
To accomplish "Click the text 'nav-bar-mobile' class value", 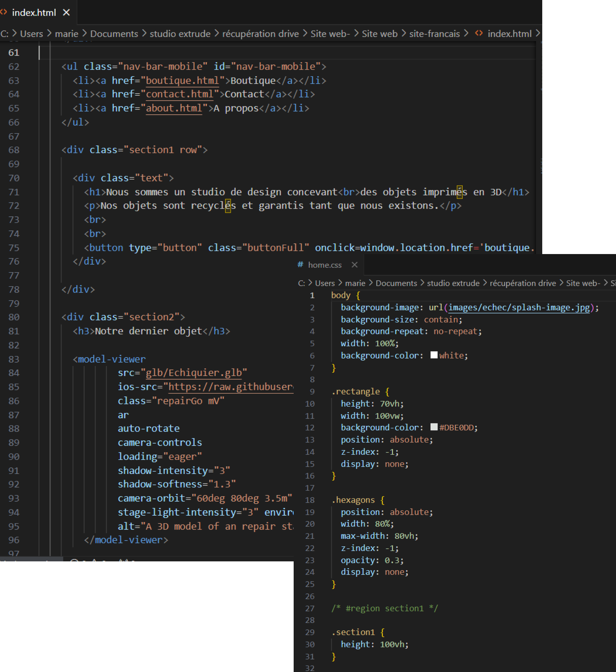I will coord(163,67).
